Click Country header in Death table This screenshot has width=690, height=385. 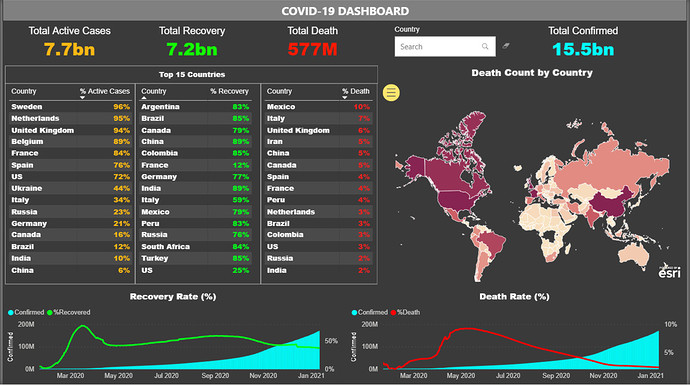tap(279, 91)
